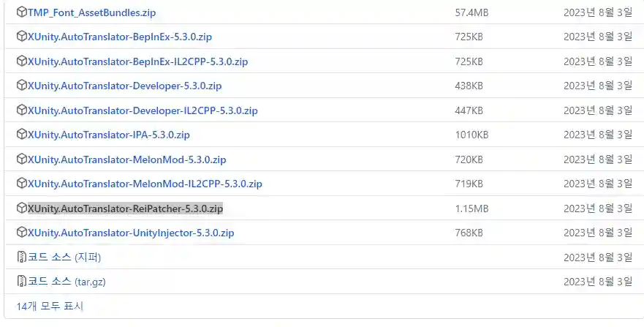Download XUnity.AutoTranslator-Developer-5.3.0.zip
The width and height of the screenshot is (644, 327).
coord(124,86)
